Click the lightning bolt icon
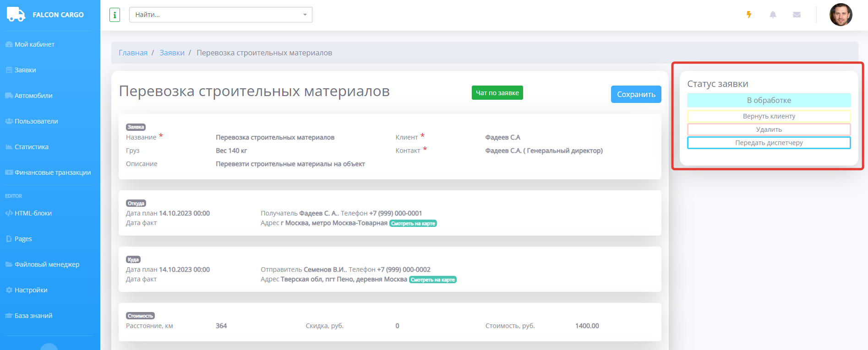This screenshot has height=350, width=868. click(x=749, y=15)
